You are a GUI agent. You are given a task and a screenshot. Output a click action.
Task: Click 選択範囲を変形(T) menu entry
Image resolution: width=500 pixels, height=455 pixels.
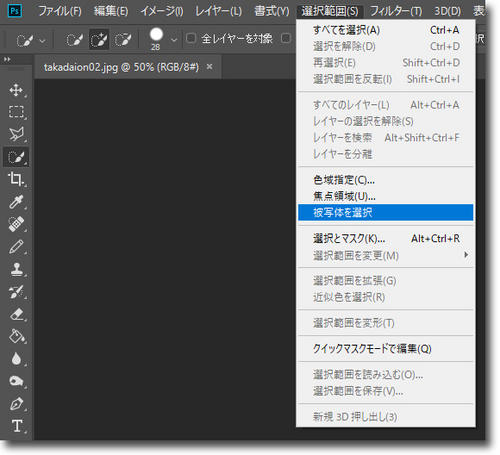pyautogui.click(x=386, y=323)
